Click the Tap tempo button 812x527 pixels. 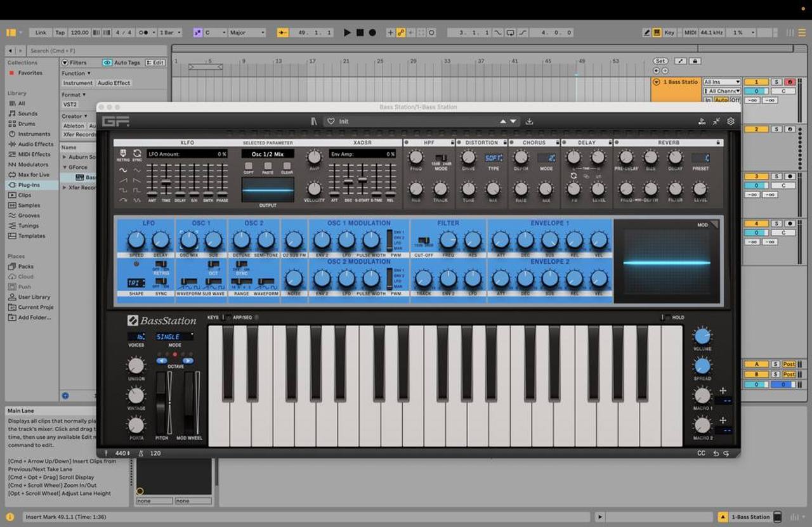tap(60, 32)
